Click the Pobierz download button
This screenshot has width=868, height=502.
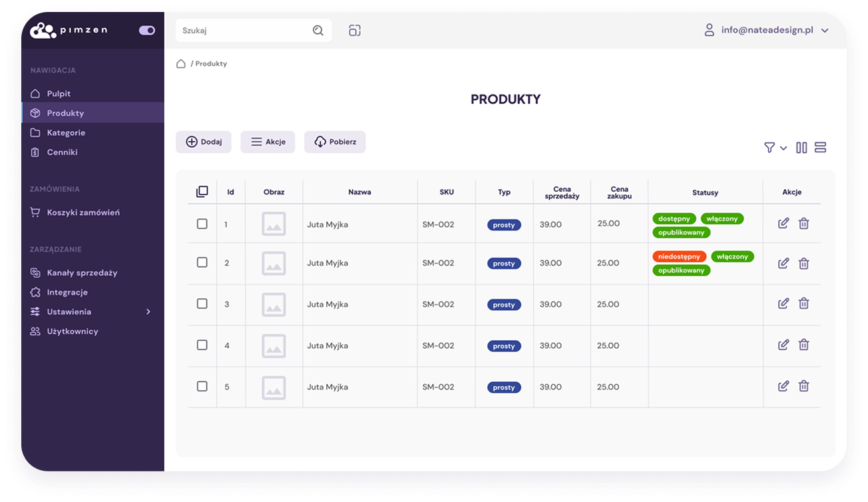pyautogui.click(x=335, y=142)
